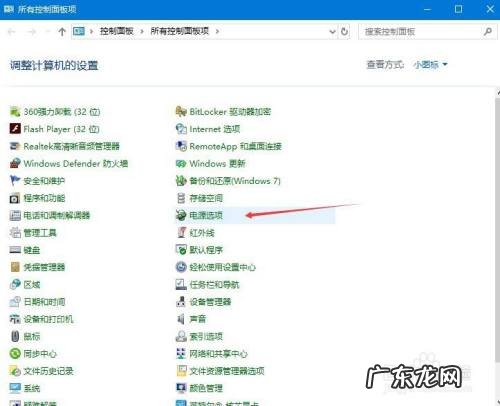
Task: Open the 同步中心 green icon
Action: 15,353
